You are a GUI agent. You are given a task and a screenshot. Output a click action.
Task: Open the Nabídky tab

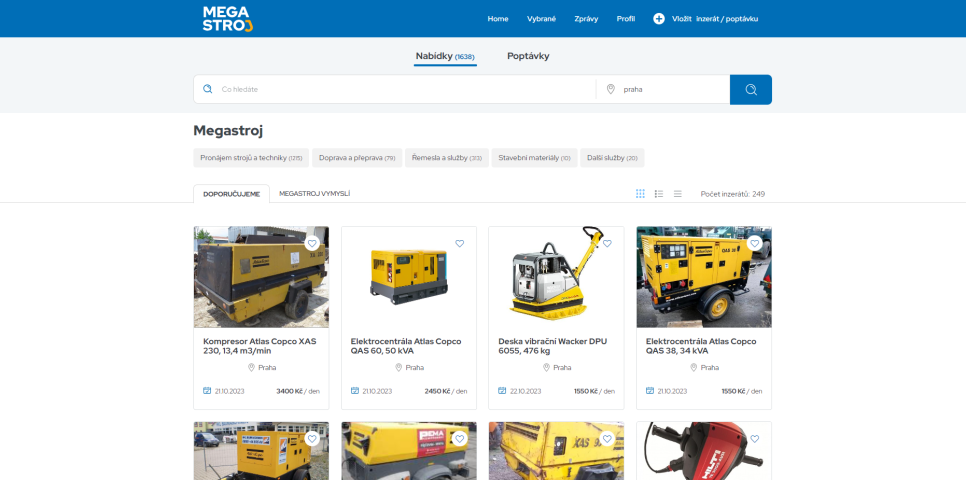point(445,56)
